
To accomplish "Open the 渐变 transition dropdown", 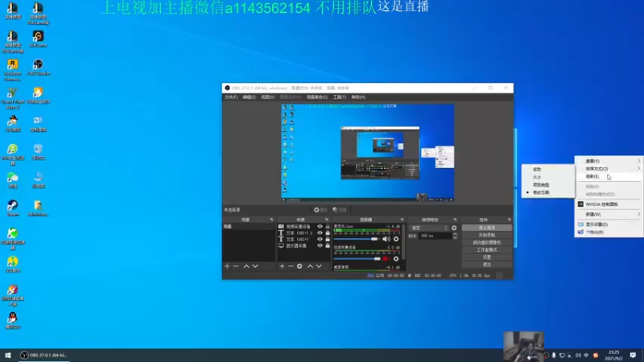I will 429,228.
